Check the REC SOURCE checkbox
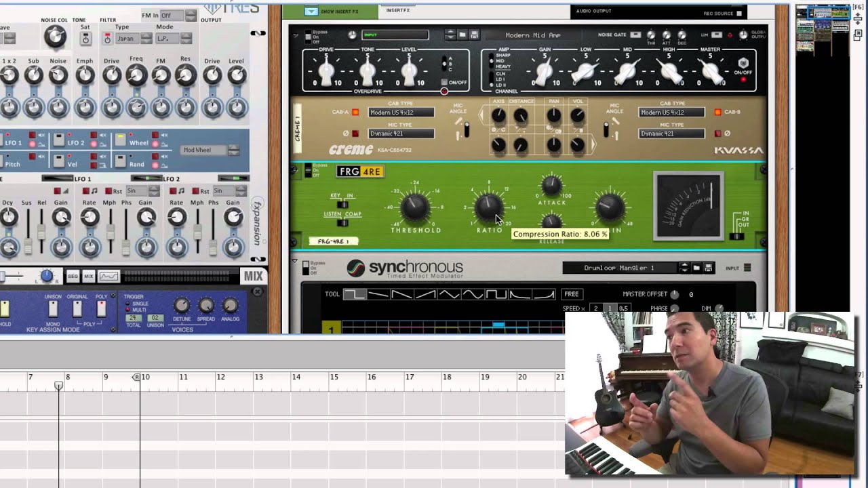This screenshot has width=868, height=488. click(739, 13)
